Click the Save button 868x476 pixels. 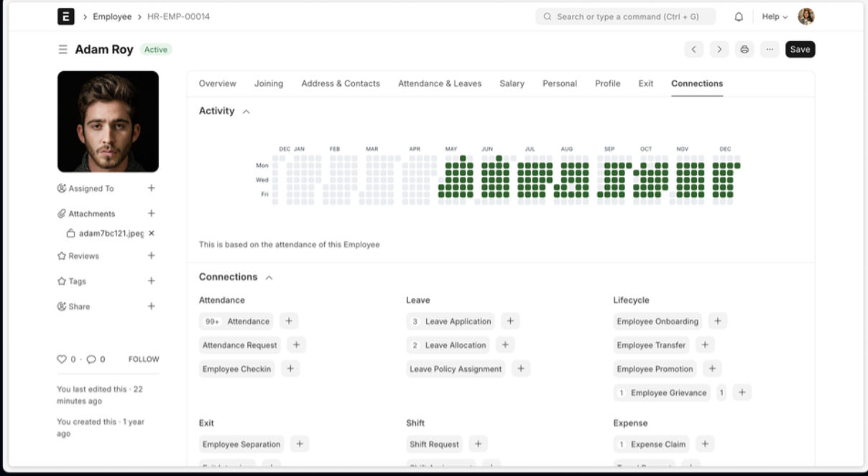(800, 50)
